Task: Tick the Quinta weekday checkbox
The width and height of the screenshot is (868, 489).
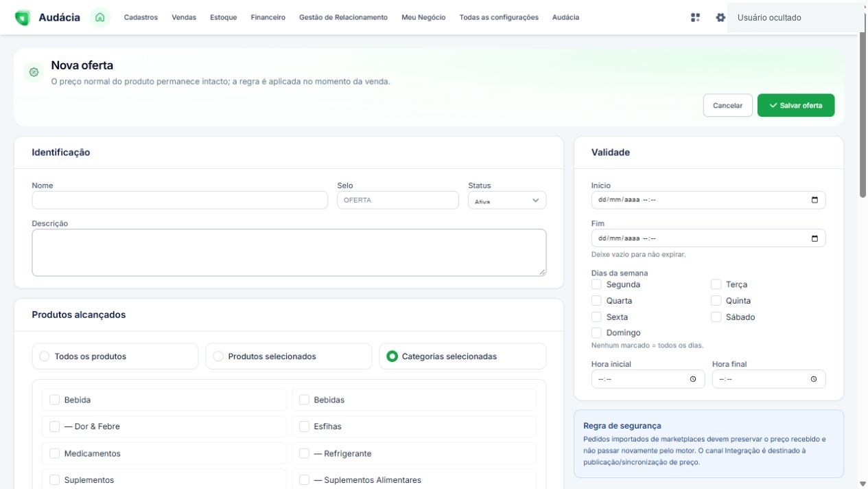Action: (x=716, y=301)
